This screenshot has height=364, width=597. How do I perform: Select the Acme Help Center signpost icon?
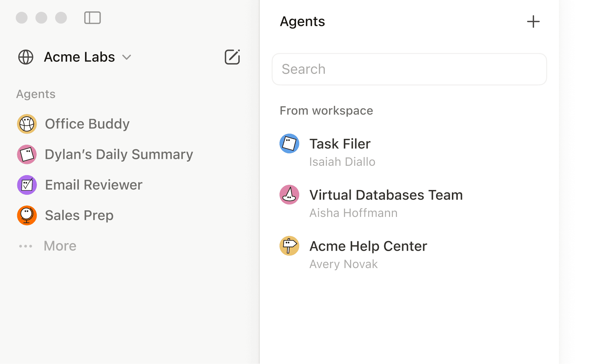(x=289, y=246)
